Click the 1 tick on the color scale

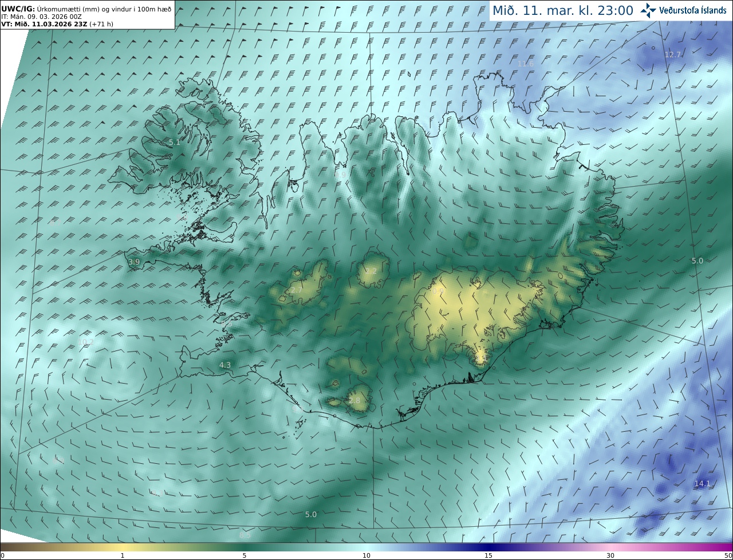[x=123, y=555]
